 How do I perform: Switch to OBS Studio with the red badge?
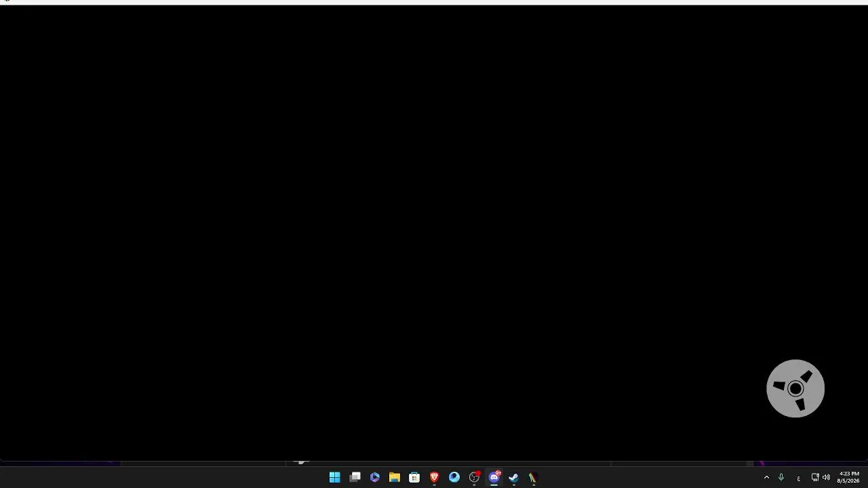[475, 478]
